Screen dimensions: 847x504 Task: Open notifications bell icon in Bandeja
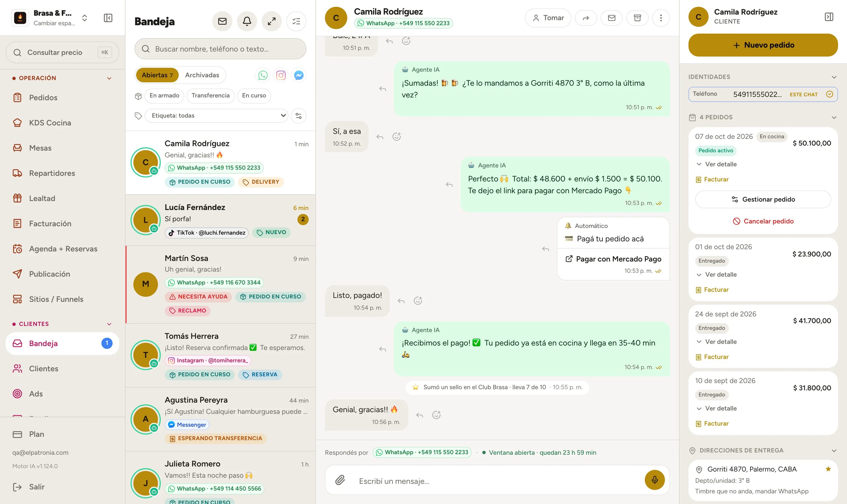tap(247, 21)
